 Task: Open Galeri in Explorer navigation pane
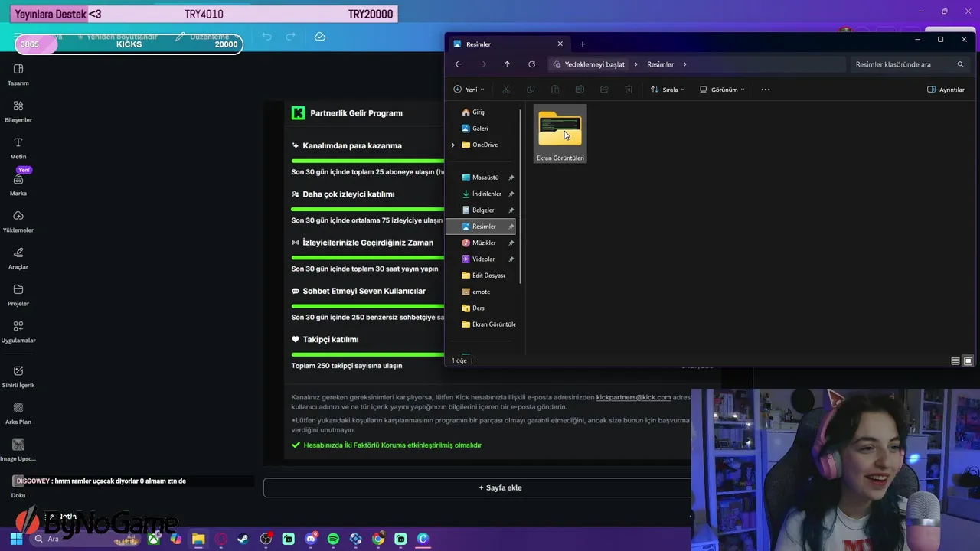[x=480, y=129]
